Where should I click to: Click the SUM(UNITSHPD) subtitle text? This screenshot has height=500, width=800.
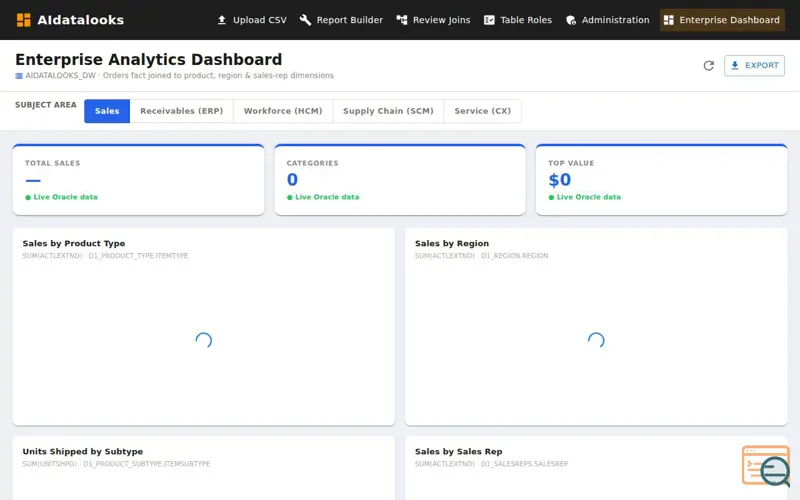click(49, 464)
